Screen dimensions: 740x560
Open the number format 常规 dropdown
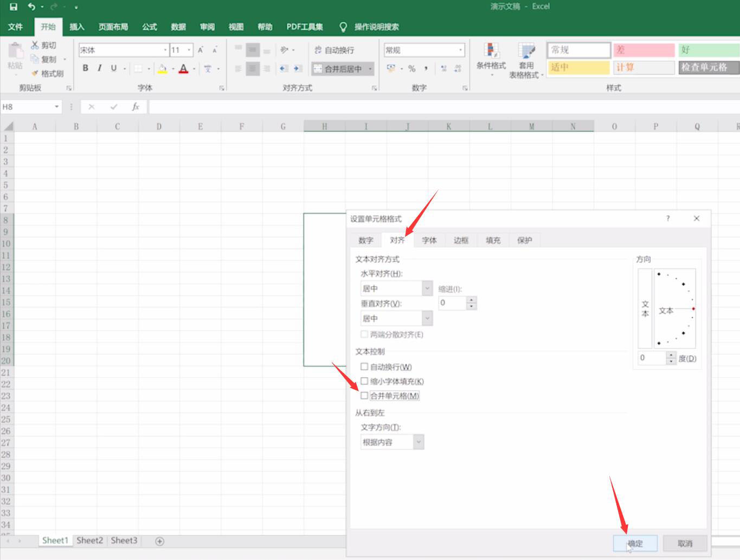[x=461, y=50]
